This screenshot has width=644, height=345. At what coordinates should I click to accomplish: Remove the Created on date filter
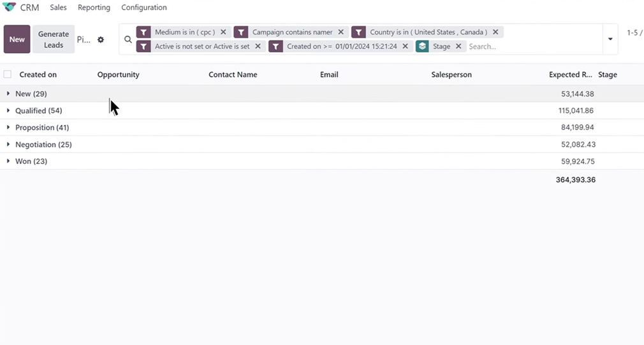406,47
